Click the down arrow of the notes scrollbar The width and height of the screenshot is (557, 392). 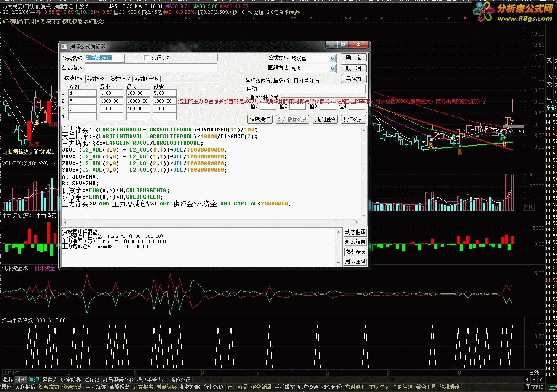pos(339,263)
